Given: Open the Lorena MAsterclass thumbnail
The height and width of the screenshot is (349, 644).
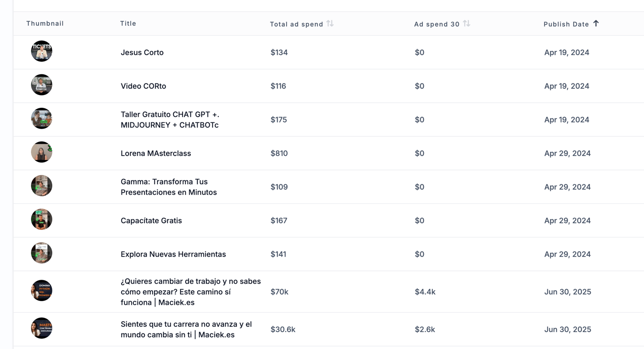Looking at the screenshot, I should [41, 152].
